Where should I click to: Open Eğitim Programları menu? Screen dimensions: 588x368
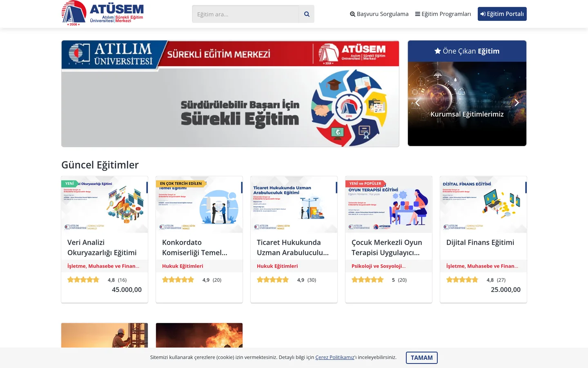pyautogui.click(x=443, y=14)
